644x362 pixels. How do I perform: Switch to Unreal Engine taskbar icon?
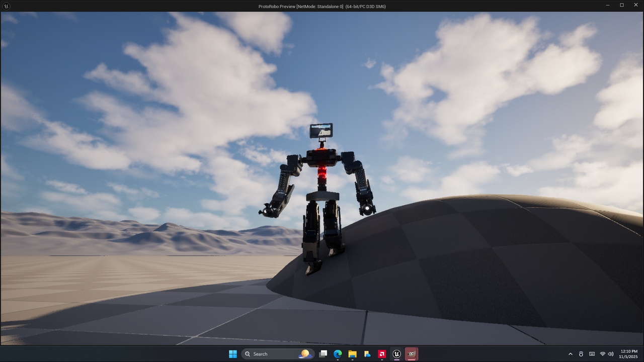pyautogui.click(x=396, y=354)
